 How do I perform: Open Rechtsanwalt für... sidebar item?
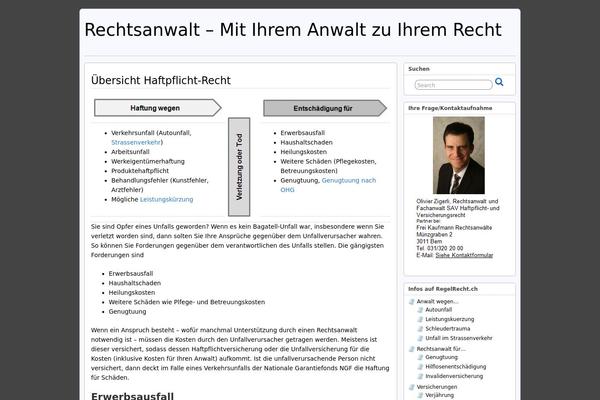[x=441, y=349]
